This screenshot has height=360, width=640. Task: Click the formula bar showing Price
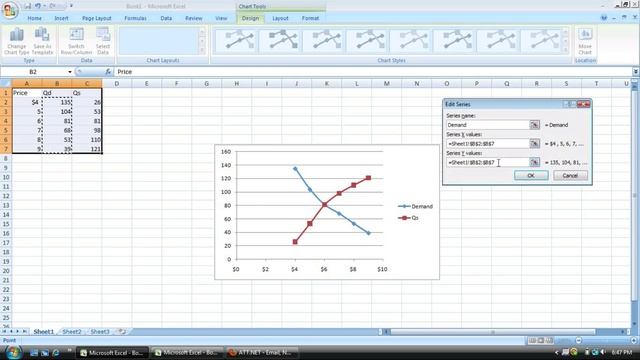[373, 72]
